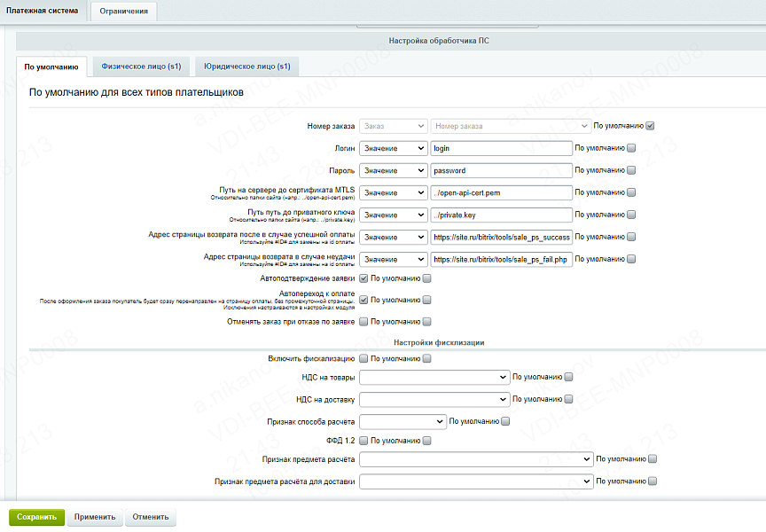
Task: Open the Юридическое лицо (s1) tab
Action: coord(247,66)
